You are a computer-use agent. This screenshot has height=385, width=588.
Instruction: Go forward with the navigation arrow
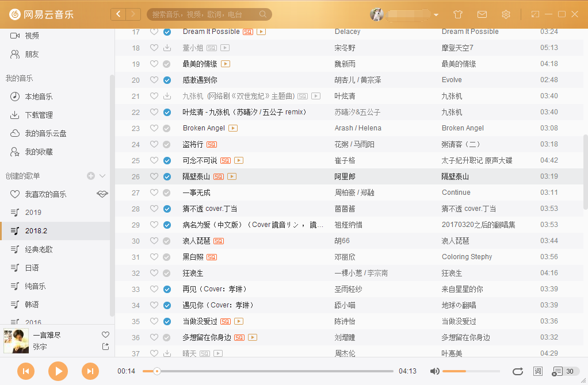133,14
